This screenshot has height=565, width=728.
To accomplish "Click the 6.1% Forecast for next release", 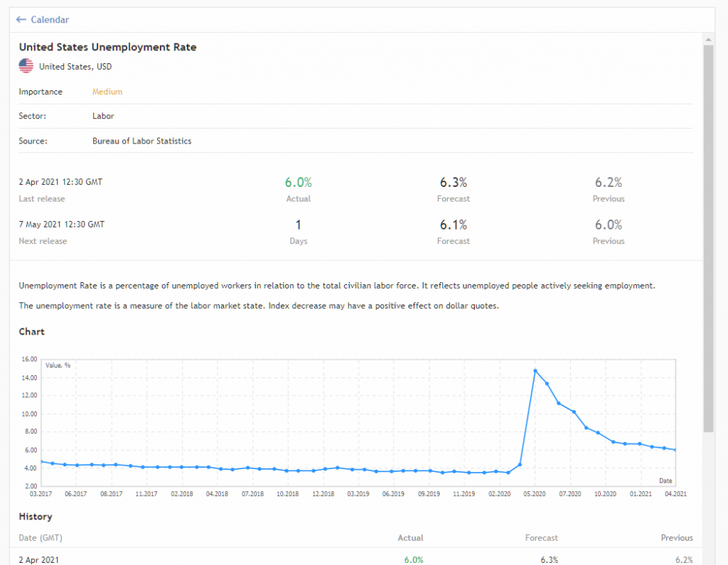I will click(x=454, y=225).
